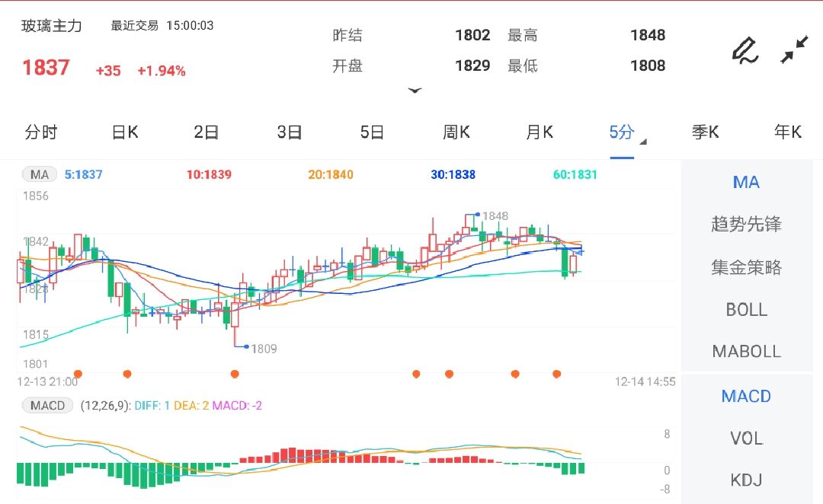
Task: Expand the price details chevron below 开盘
Action: [x=415, y=90]
